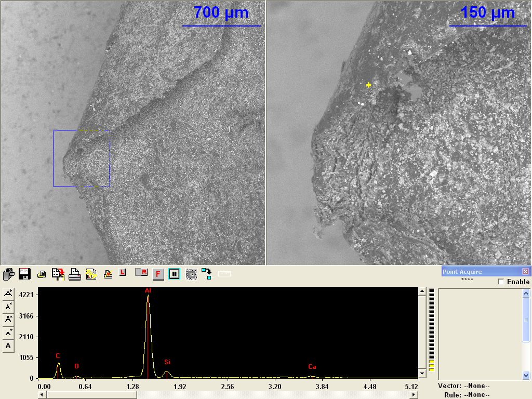Click the pause button with cyan border

tap(174, 274)
